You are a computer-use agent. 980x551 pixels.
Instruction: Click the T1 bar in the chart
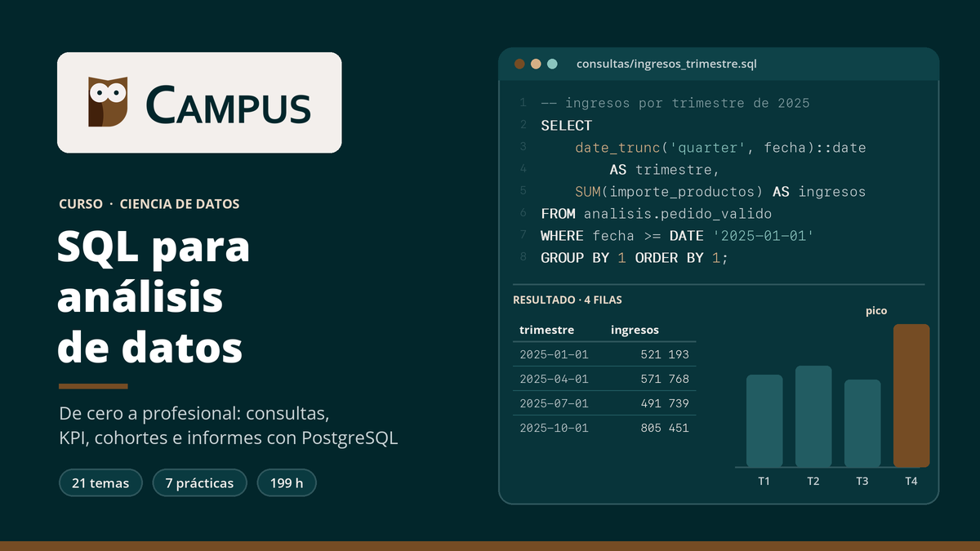pyautogui.click(x=764, y=420)
